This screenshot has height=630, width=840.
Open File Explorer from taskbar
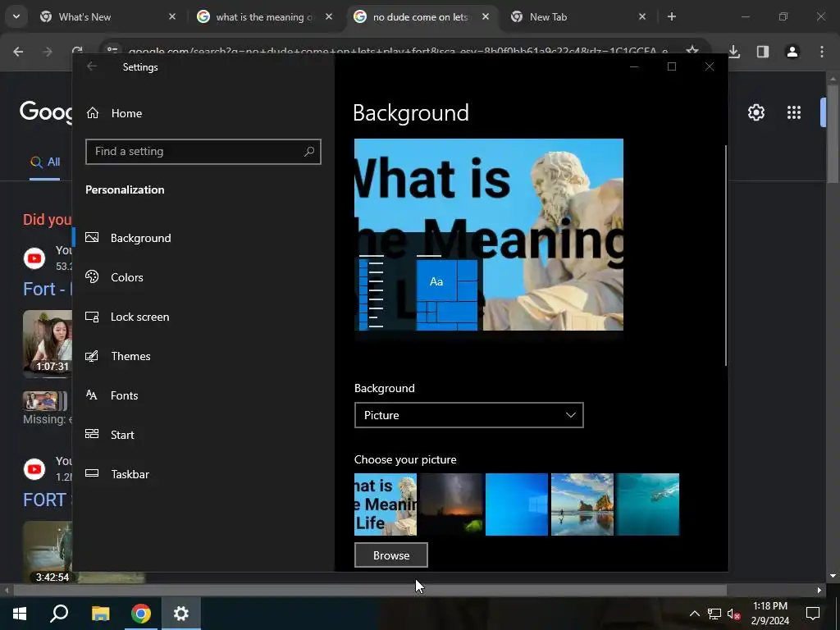pyautogui.click(x=100, y=614)
